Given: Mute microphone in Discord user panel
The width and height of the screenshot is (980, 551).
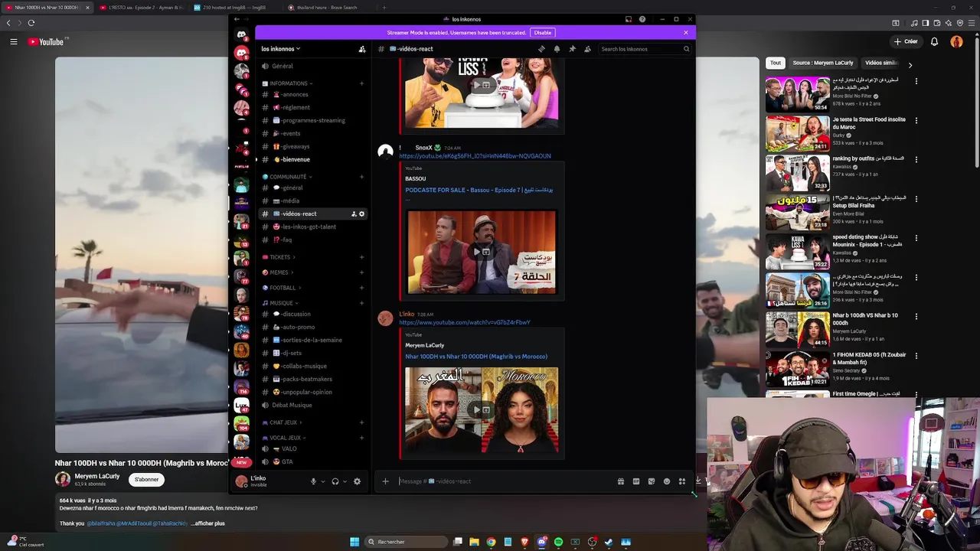Looking at the screenshot, I should tap(313, 481).
